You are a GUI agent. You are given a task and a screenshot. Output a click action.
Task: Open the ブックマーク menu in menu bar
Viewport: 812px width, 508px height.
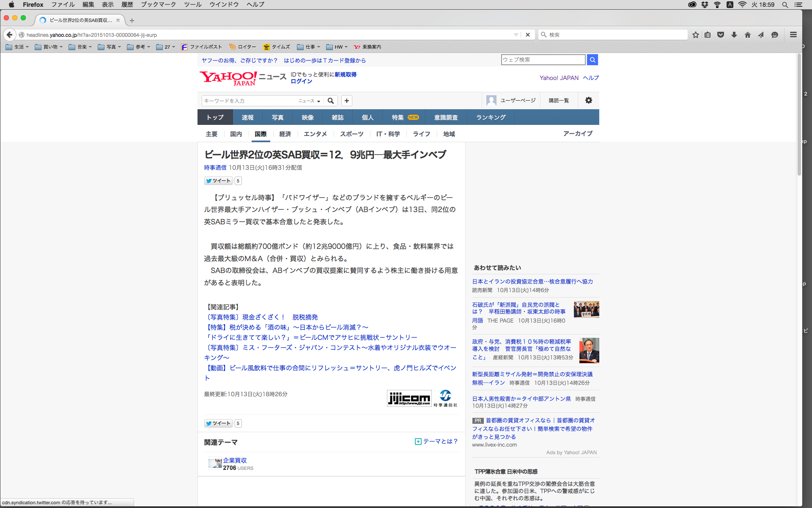click(158, 4)
